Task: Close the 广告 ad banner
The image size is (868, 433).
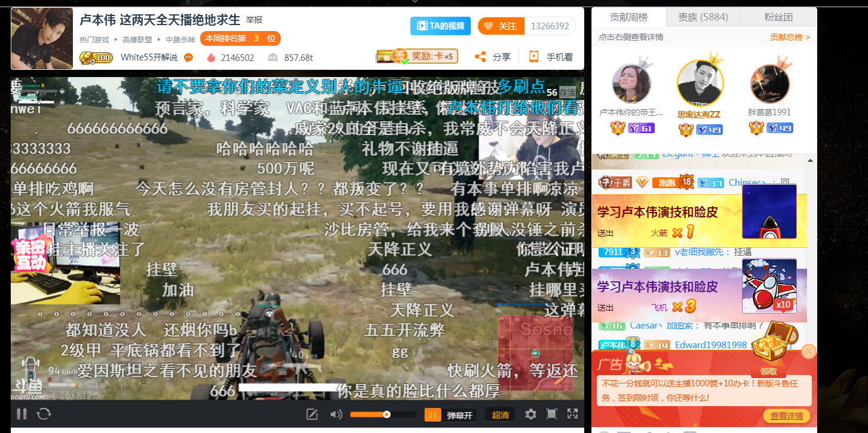Action: tap(809, 351)
